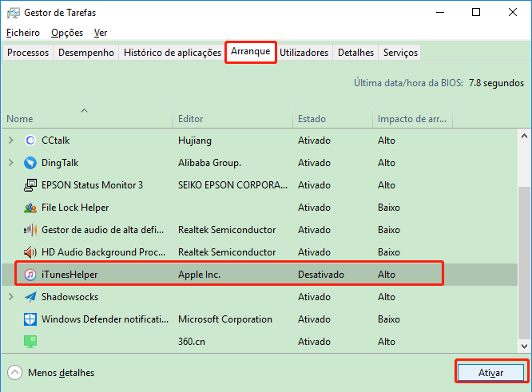The width and height of the screenshot is (532, 392).
Task: Click the Windows Defender shield icon
Action: (x=30, y=319)
